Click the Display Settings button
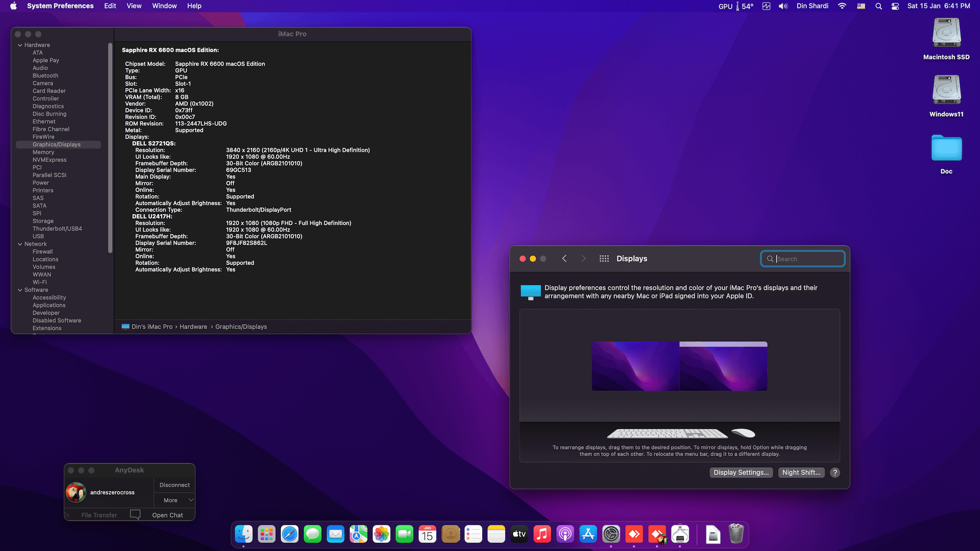The height and width of the screenshot is (551, 980). [x=741, y=472]
